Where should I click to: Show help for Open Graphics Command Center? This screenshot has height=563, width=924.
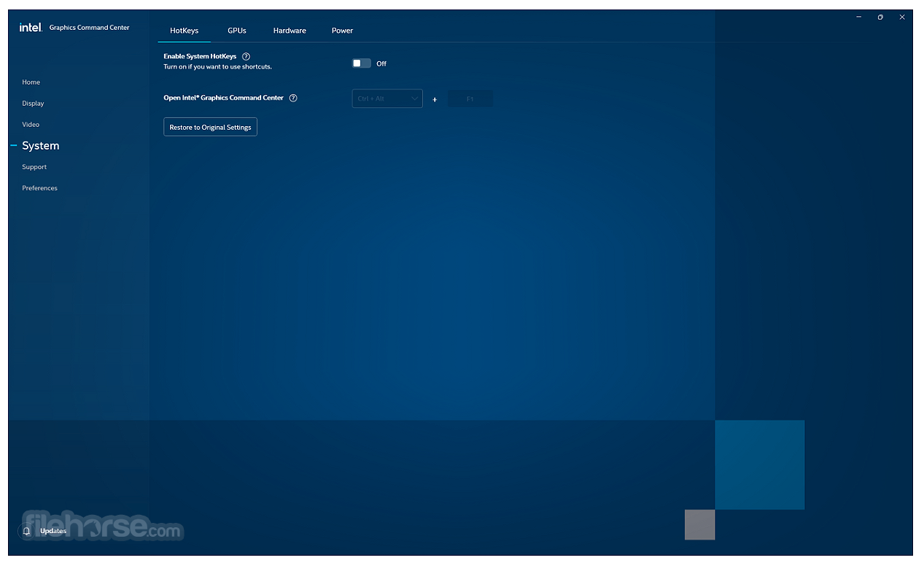[293, 98]
